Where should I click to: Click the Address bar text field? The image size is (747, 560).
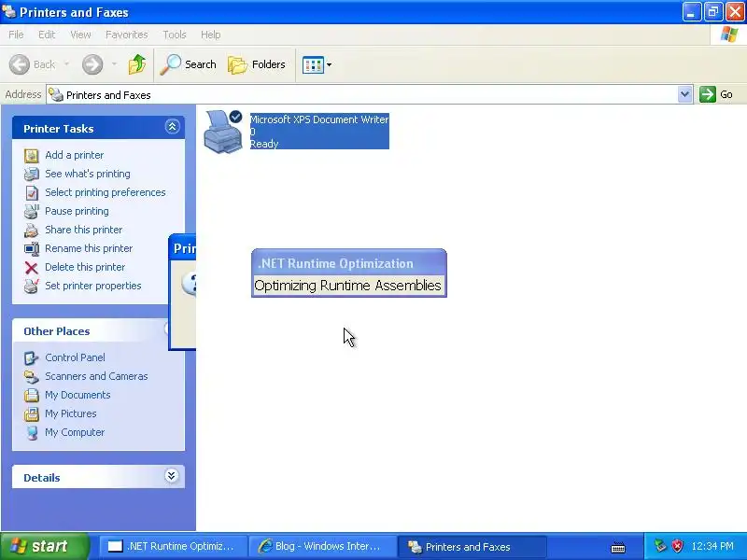[362, 95]
